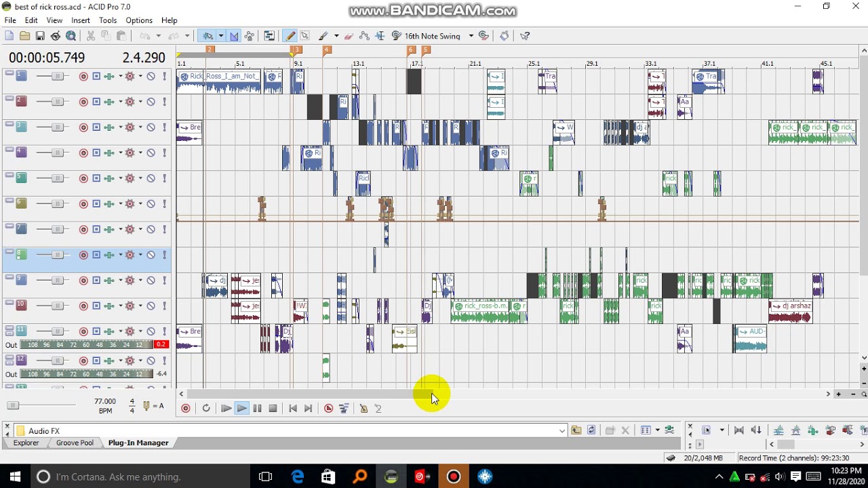Arm track 10 for record

point(83,306)
